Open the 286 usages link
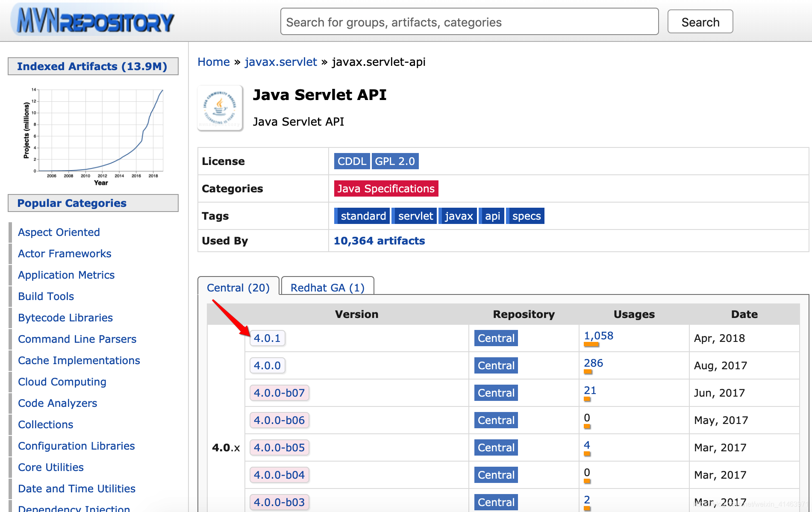This screenshot has height=512, width=812. click(x=593, y=363)
